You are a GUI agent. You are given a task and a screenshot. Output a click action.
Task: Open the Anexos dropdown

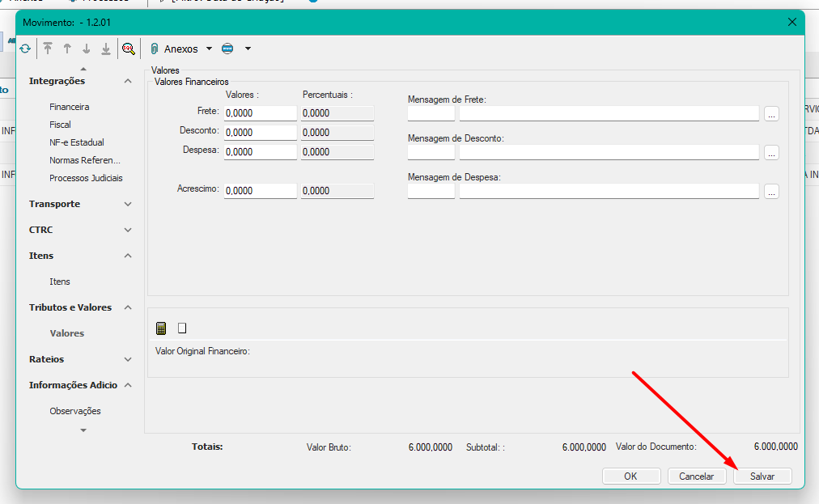[209, 49]
